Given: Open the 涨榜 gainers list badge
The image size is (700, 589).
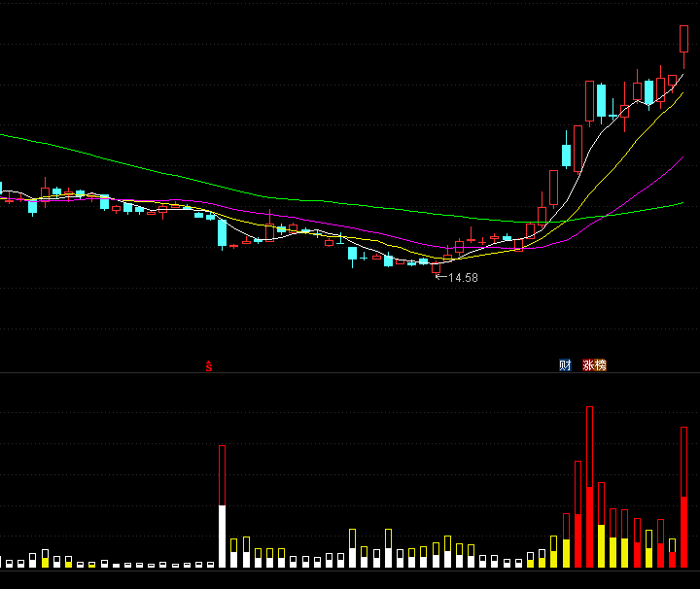Looking at the screenshot, I should [x=594, y=365].
